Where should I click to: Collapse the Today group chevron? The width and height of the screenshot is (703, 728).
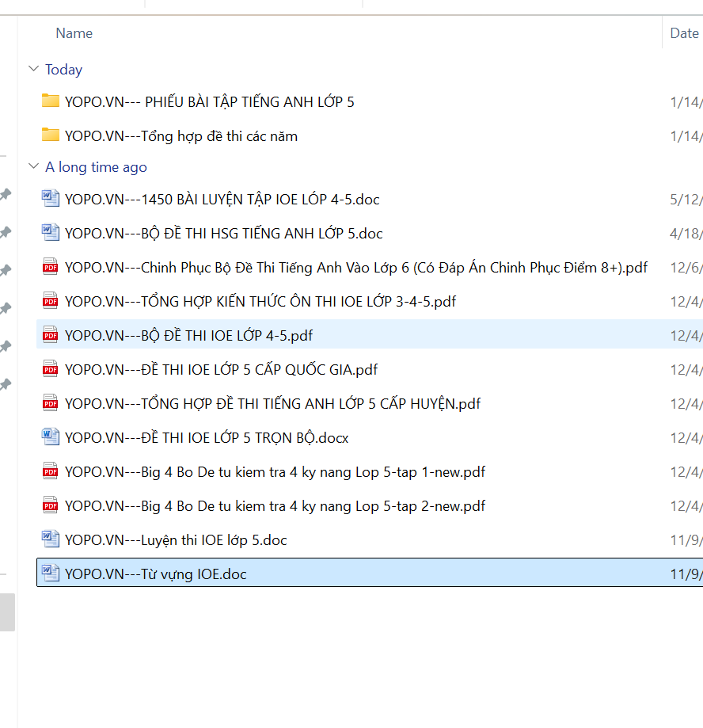click(x=33, y=69)
